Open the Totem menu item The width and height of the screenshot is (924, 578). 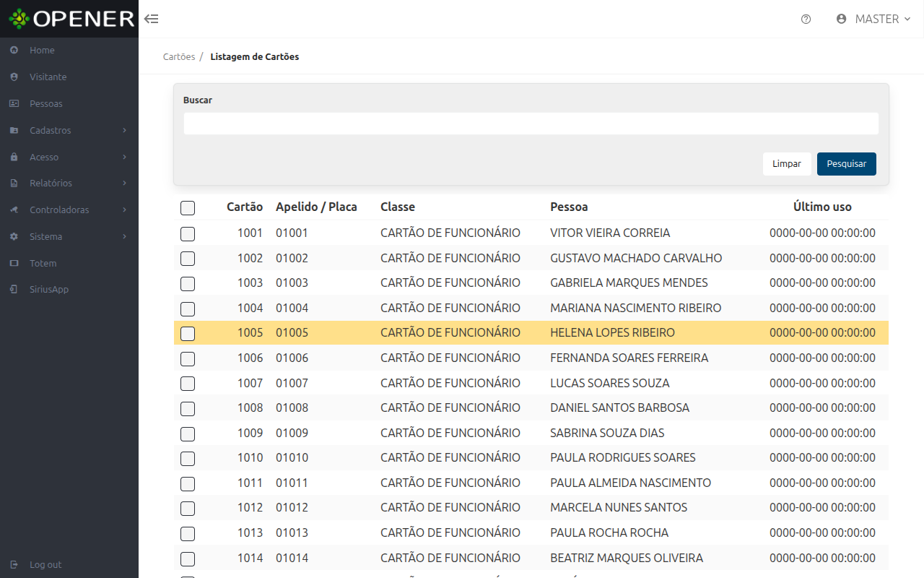click(69, 263)
